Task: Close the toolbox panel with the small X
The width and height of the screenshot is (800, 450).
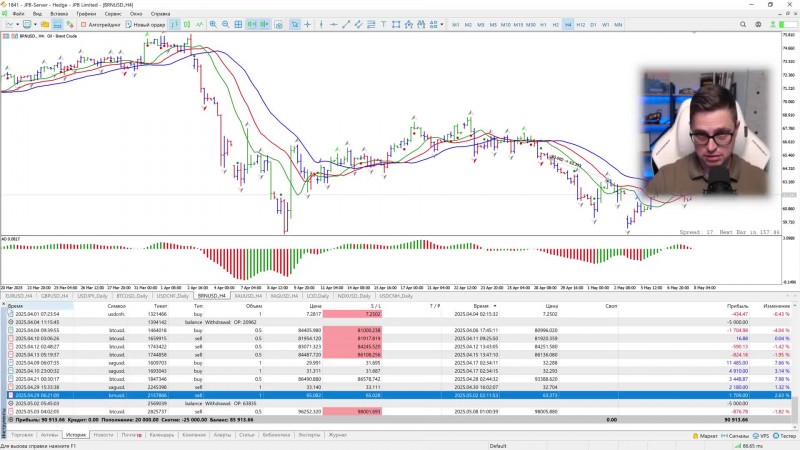Action: click(x=4, y=305)
